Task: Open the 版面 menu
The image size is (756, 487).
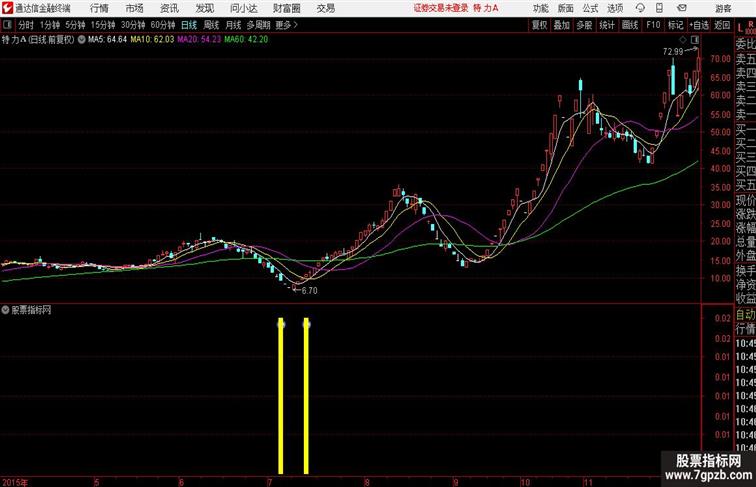Action: (566, 8)
